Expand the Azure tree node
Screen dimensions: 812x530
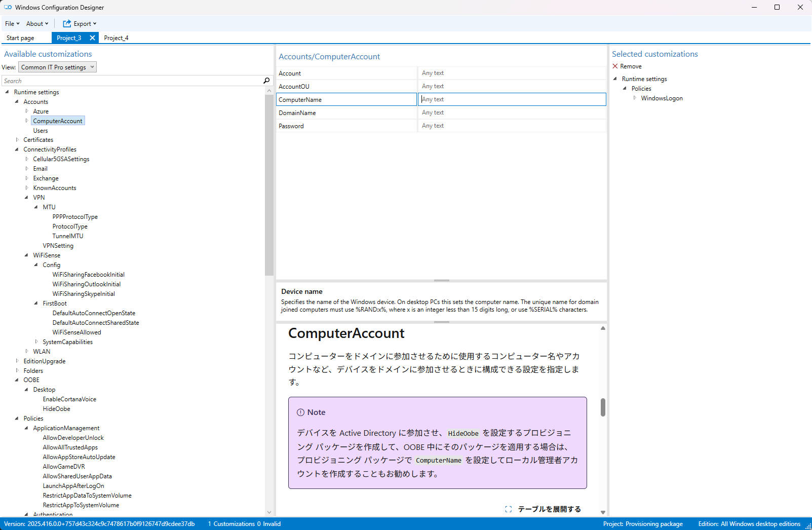(x=27, y=111)
